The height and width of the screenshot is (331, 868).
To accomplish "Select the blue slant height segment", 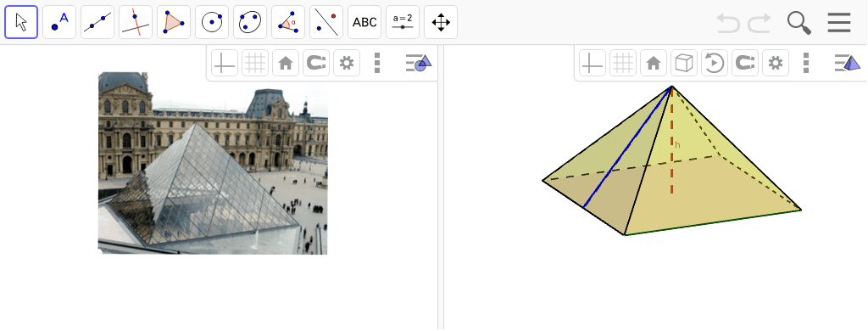I will [627, 147].
